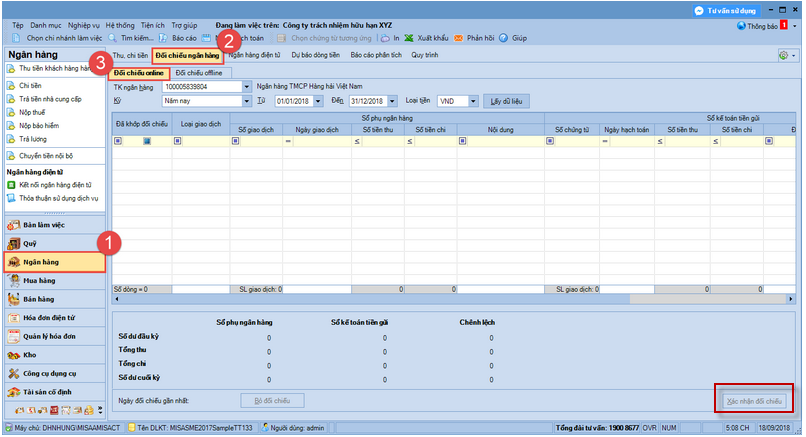Open the gear settings dropdown at top right

click(787, 56)
